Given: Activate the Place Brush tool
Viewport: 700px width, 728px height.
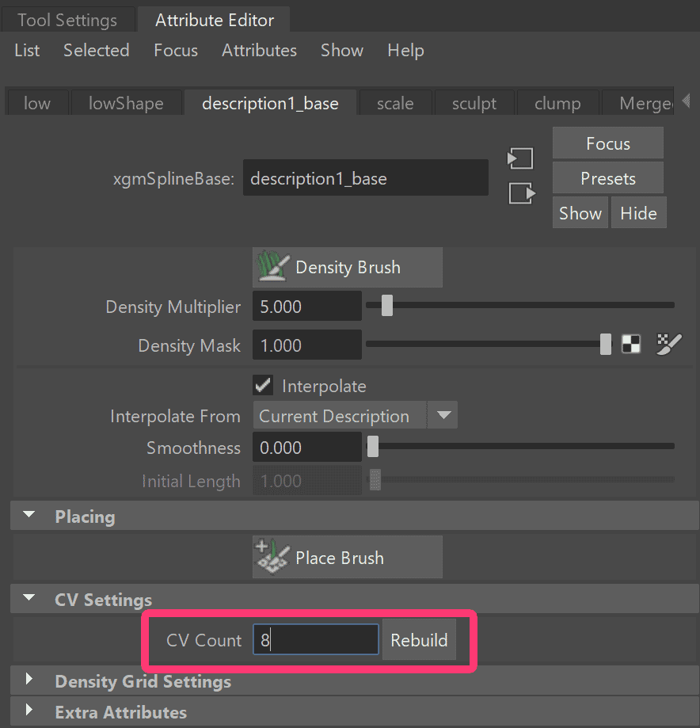Looking at the screenshot, I should coord(347,557).
